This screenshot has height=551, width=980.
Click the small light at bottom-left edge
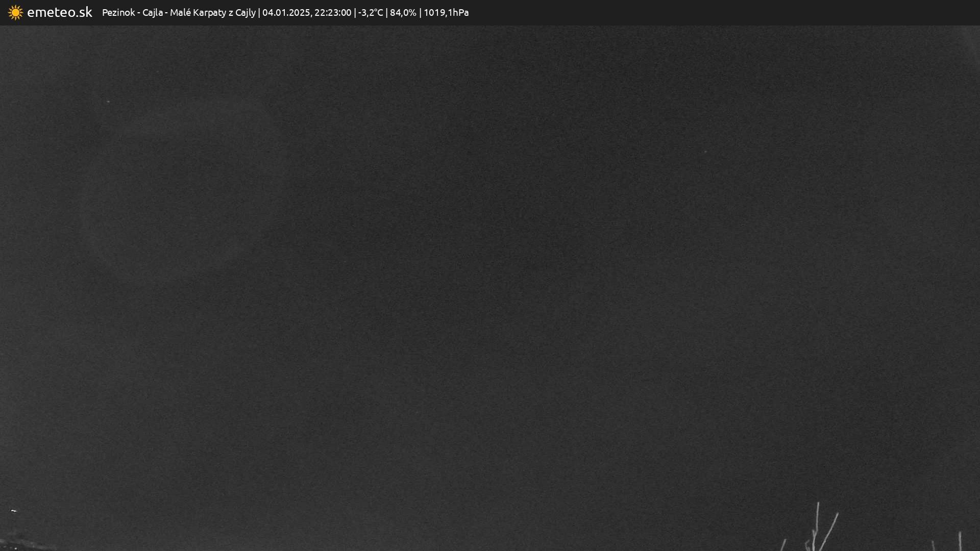[x=13, y=510]
